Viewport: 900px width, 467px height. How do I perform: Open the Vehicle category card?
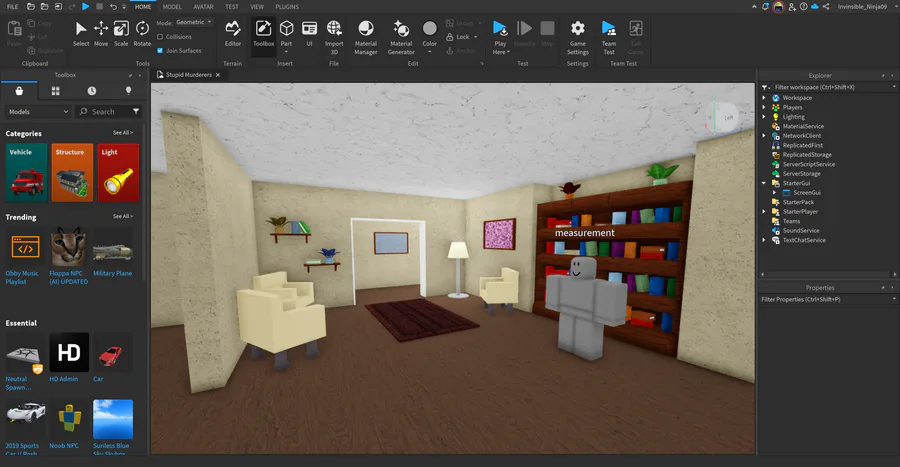tap(26, 173)
